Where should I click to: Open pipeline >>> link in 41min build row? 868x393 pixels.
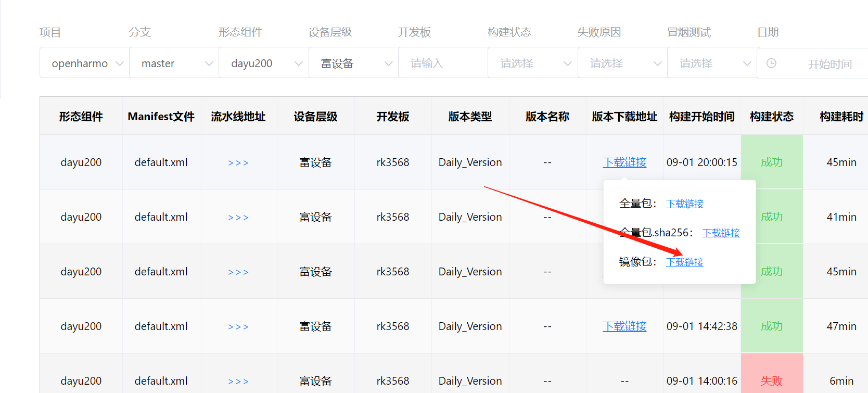(238, 217)
